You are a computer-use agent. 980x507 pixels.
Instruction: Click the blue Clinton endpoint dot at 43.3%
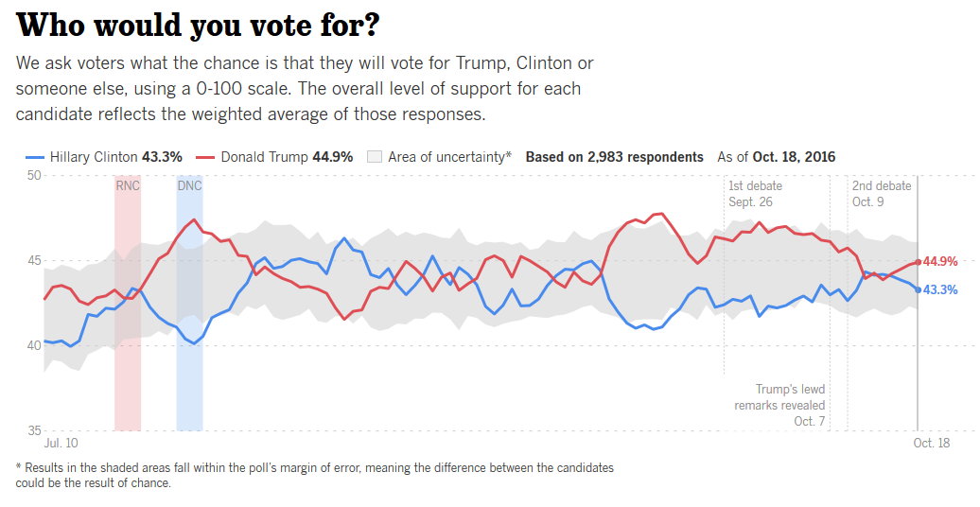coord(918,289)
